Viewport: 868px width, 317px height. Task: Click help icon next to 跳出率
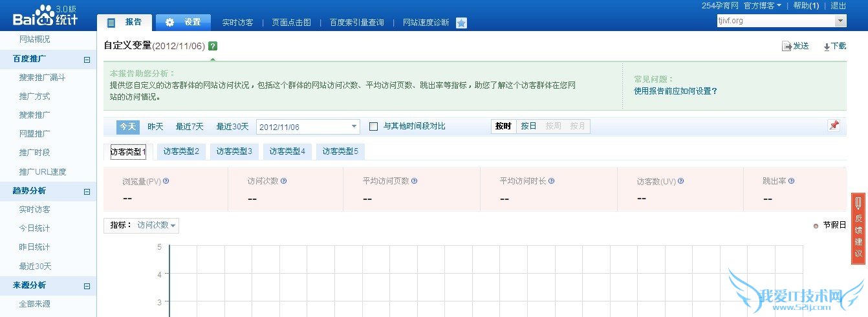(x=791, y=181)
